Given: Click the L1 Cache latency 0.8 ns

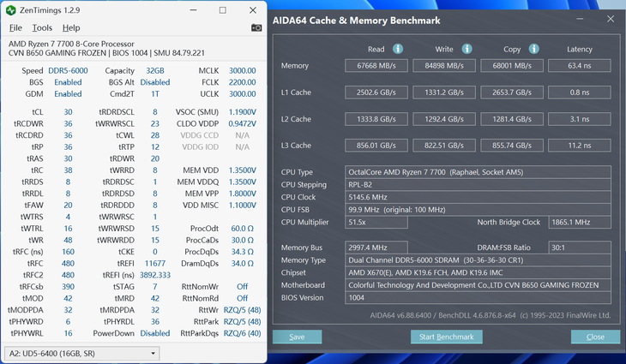Looking at the screenshot, I should point(580,92).
